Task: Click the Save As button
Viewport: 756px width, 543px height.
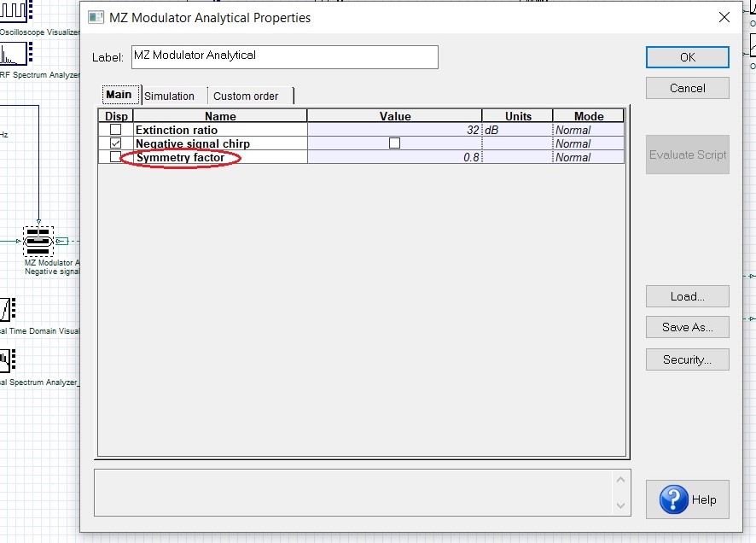Action: [x=687, y=327]
